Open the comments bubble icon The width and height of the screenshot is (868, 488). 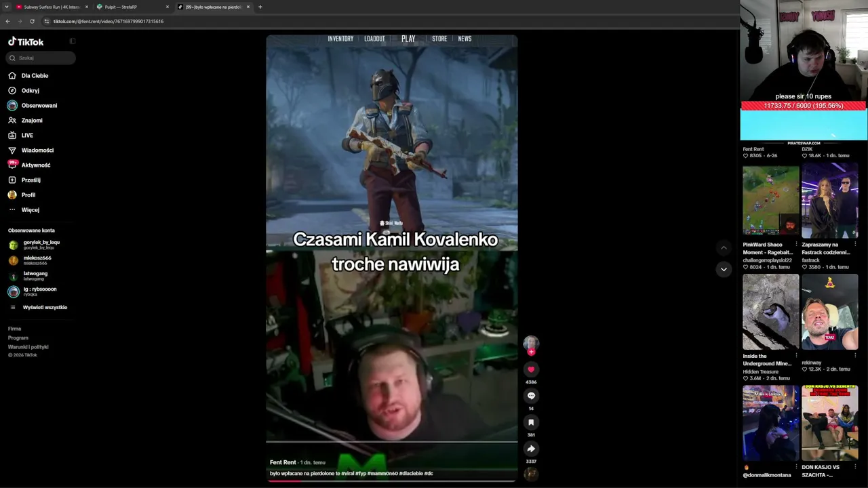531,396
